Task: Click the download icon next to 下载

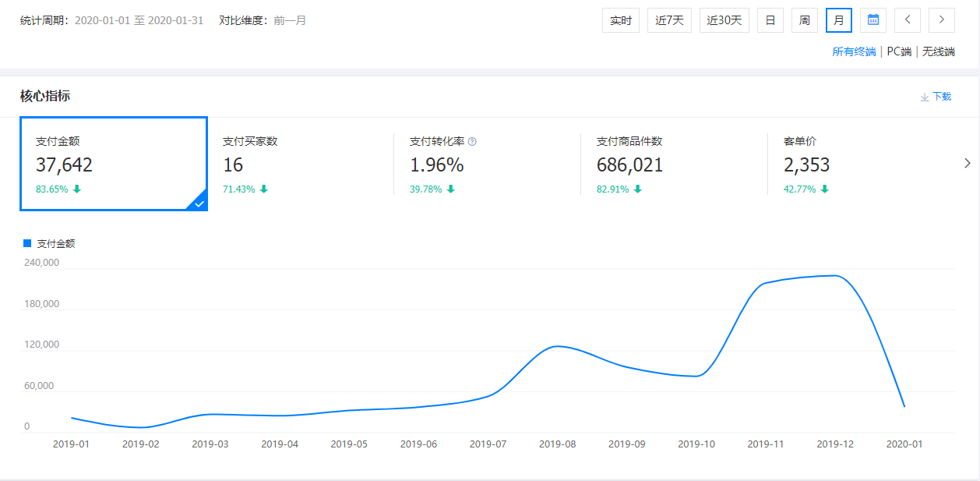Action: [x=925, y=97]
